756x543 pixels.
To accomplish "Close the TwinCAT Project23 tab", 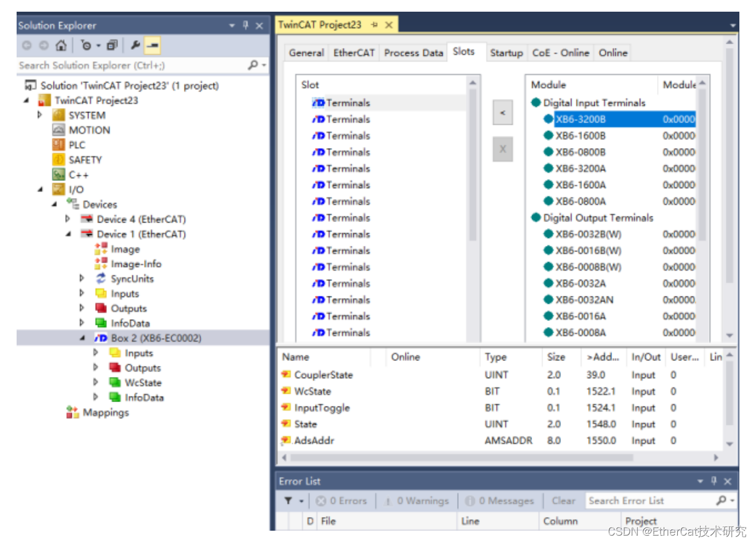I will (389, 25).
